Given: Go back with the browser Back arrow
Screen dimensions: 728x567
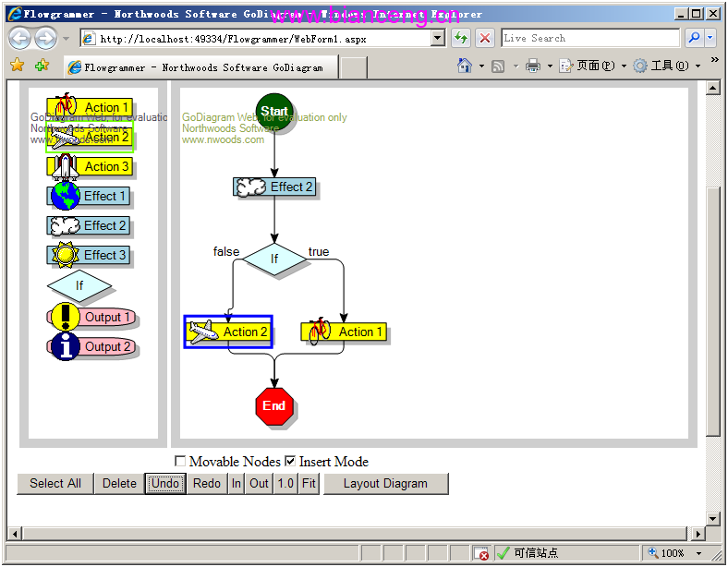Looking at the screenshot, I should coord(19,38).
